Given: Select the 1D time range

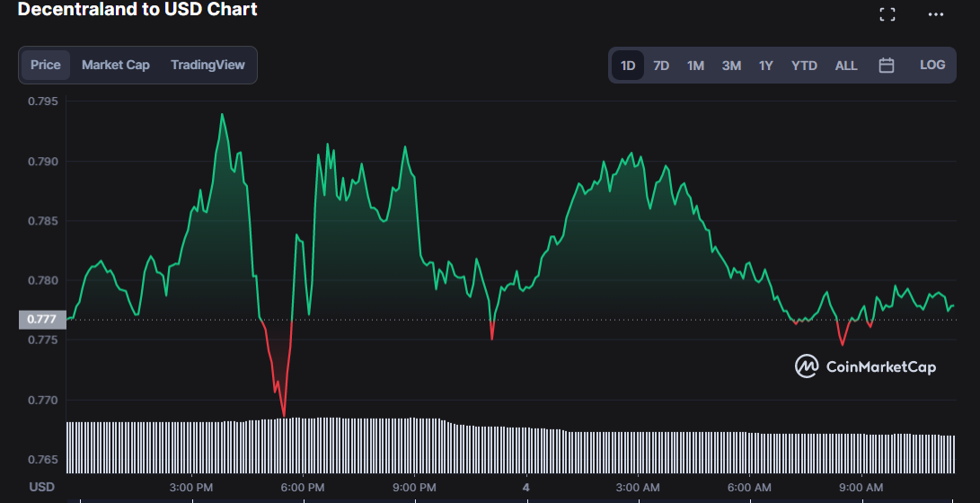Looking at the screenshot, I should coord(628,65).
